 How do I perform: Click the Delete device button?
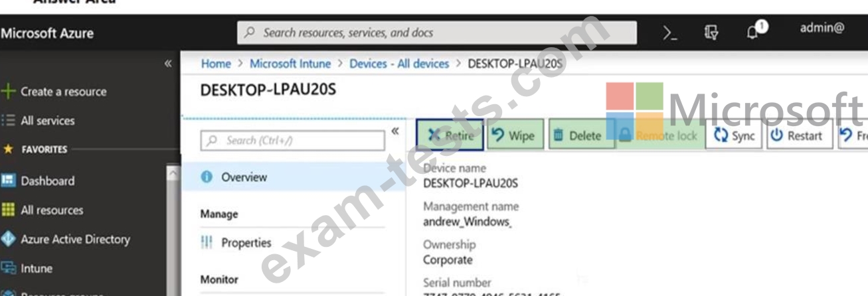click(576, 135)
